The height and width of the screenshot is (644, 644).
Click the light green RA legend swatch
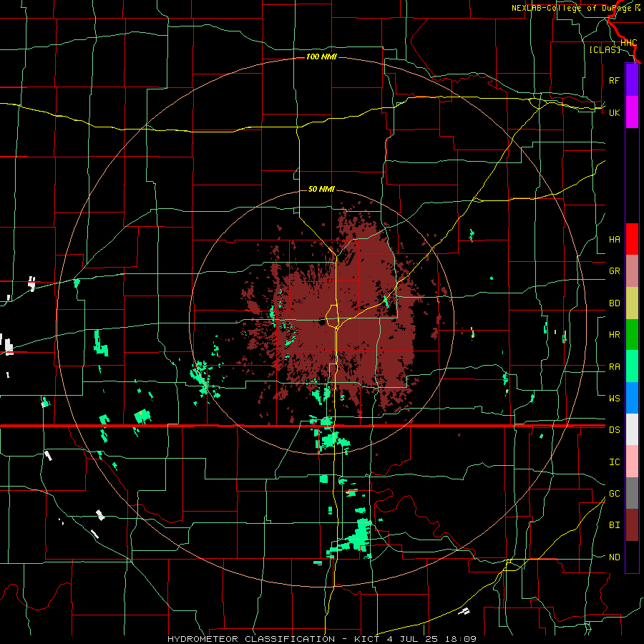pos(632,366)
